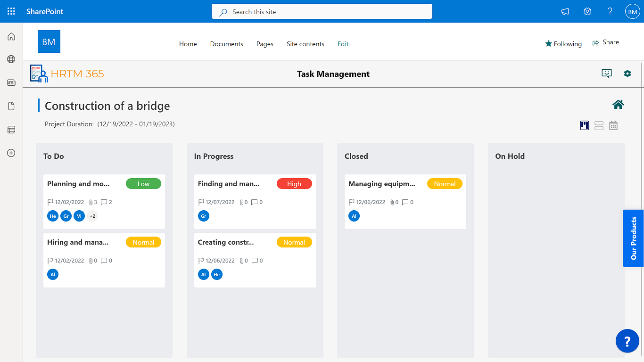Click the Share button
Screen dimensions: 644x362
606,42
